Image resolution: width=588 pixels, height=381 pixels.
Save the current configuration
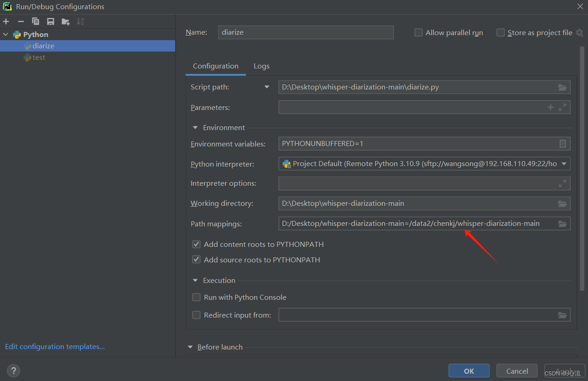point(50,21)
